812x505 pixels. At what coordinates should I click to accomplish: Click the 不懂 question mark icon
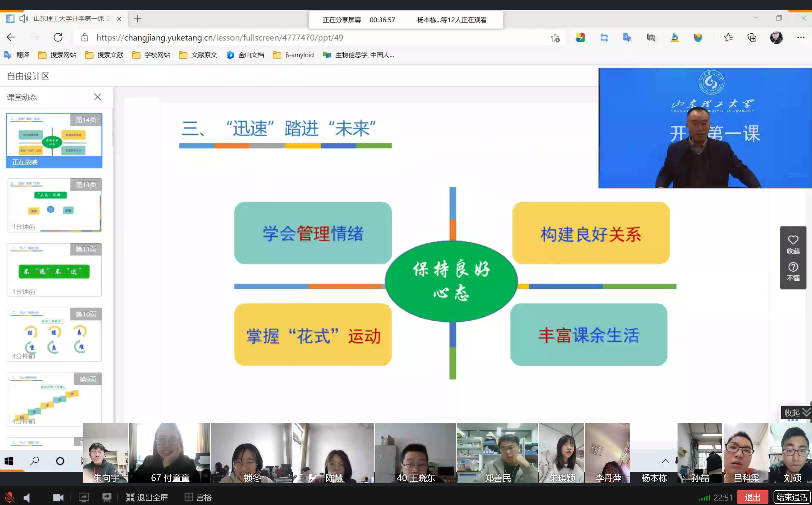coord(793,268)
